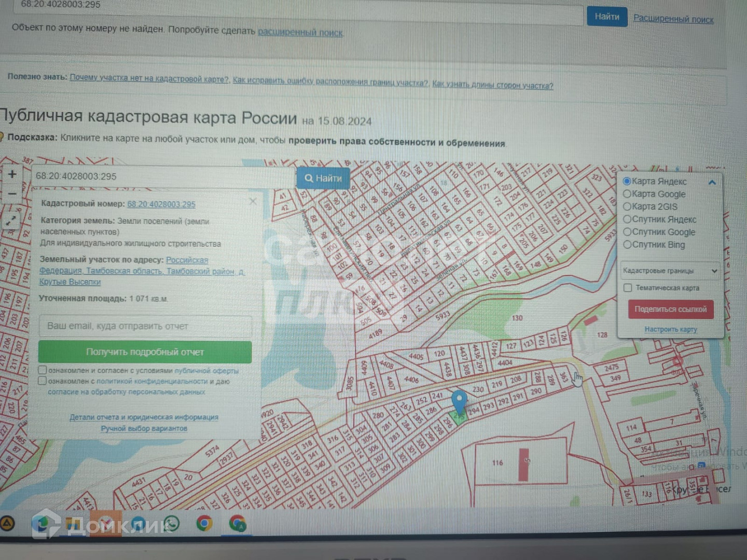Open Расширенный поиск link at top
The image size is (747, 560).
(x=673, y=19)
